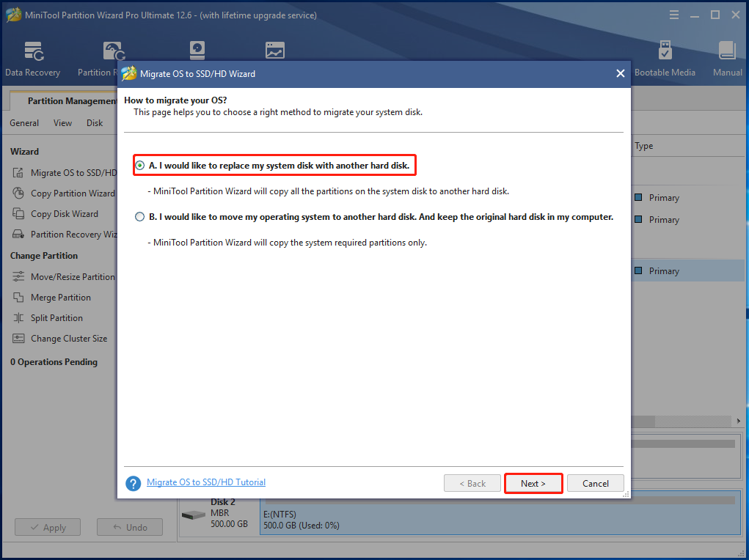Click the main window hamburger menu icon
749x560 pixels.
pyautogui.click(x=674, y=15)
